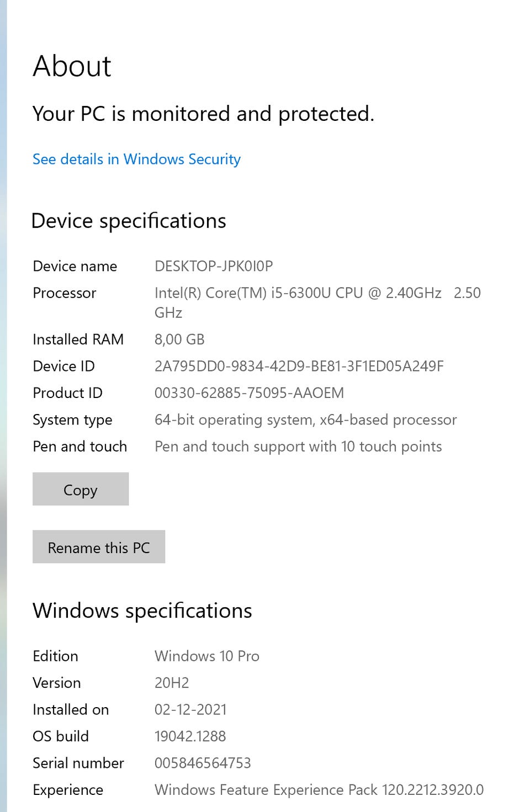Click the device name value DESKTOP-JPK0I0P
Viewport: 530px width, 812px height.
[214, 266]
